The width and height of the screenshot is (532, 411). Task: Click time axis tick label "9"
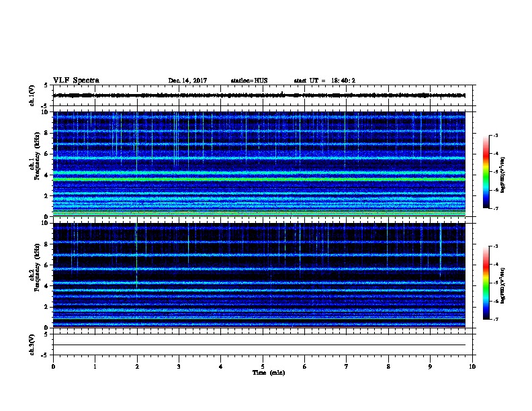click(430, 366)
